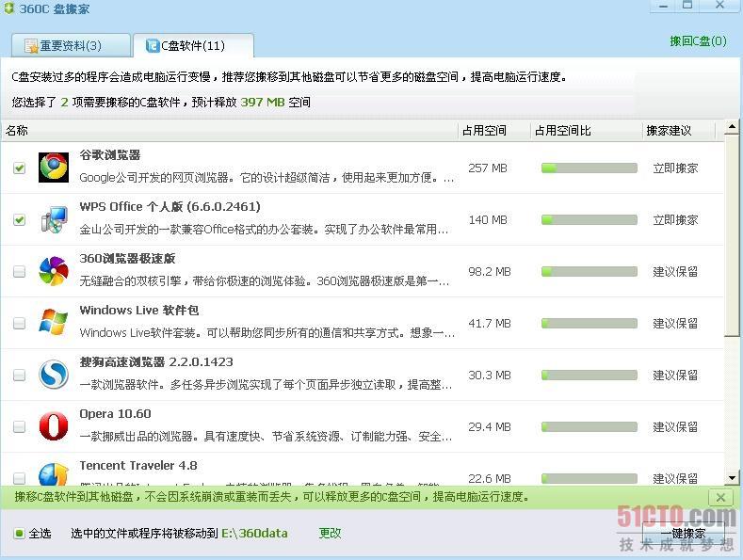The height and width of the screenshot is (560, 743).
Task: Click 建议保留 for Windows Live 软件包
Action: (x=675, y=323)
